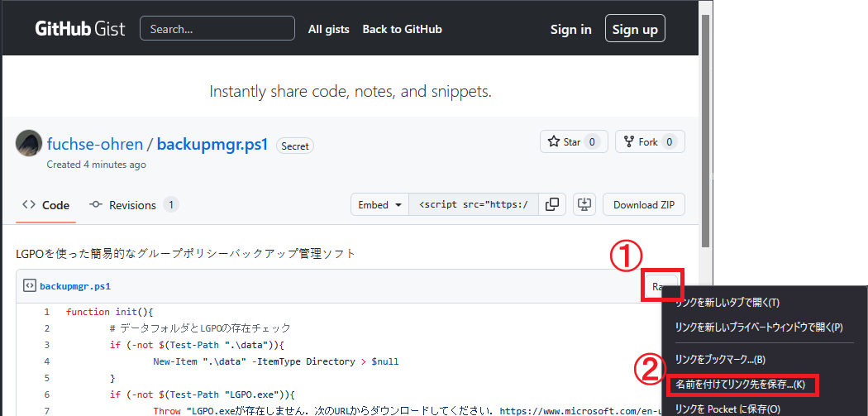Star this gist
868x416 pixels.
pos(574,142)
